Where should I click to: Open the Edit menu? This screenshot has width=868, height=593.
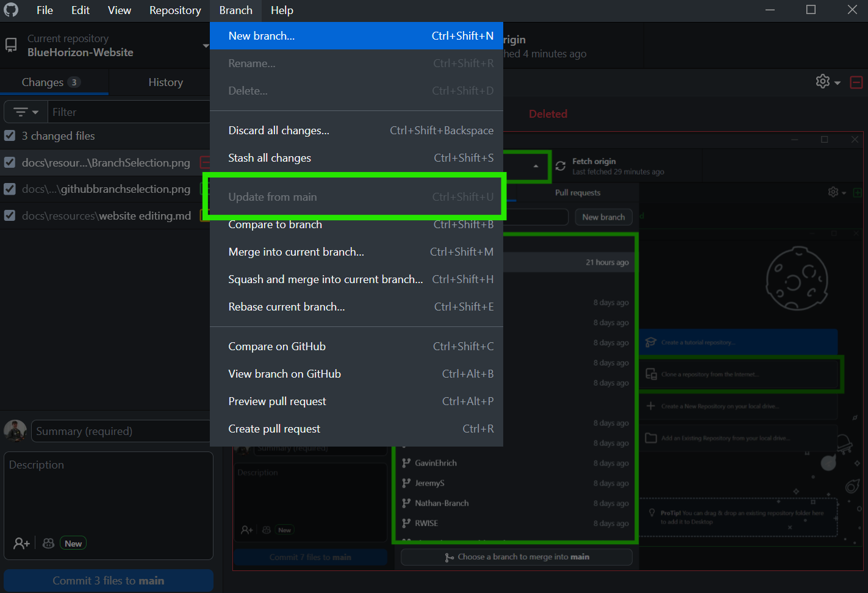tap(80, 10)
